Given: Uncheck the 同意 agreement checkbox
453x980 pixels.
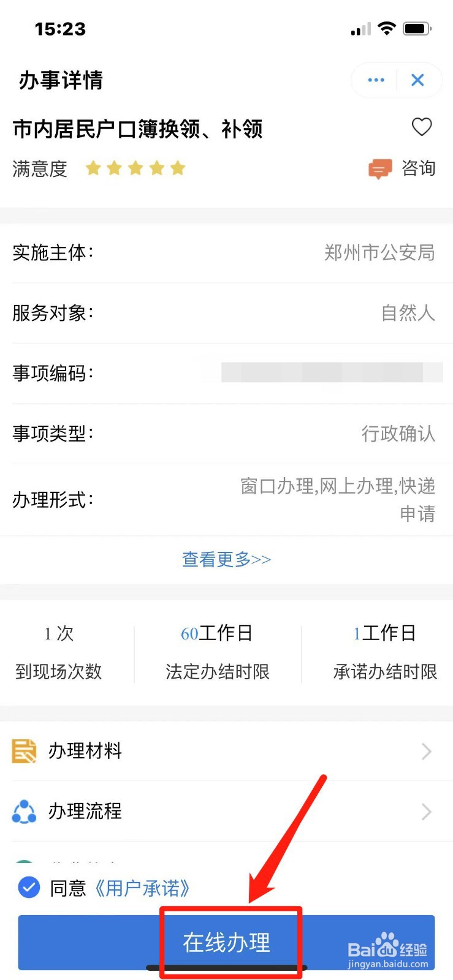Looking at the screenshot, I should [x=29, y=887].
